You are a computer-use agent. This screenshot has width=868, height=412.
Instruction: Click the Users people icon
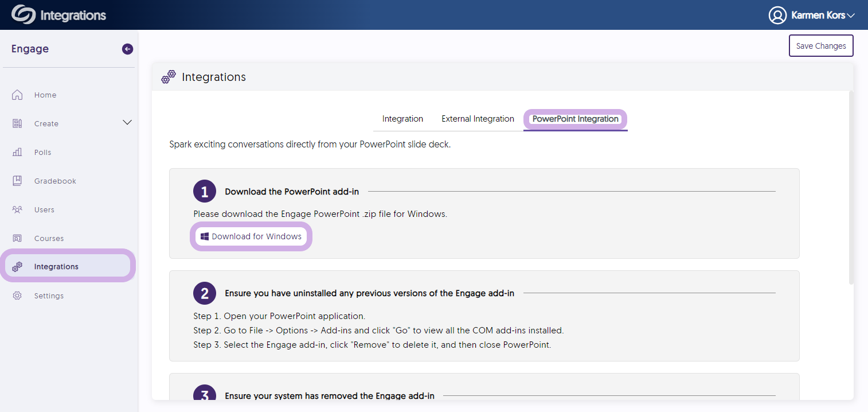tap(17, 209)
